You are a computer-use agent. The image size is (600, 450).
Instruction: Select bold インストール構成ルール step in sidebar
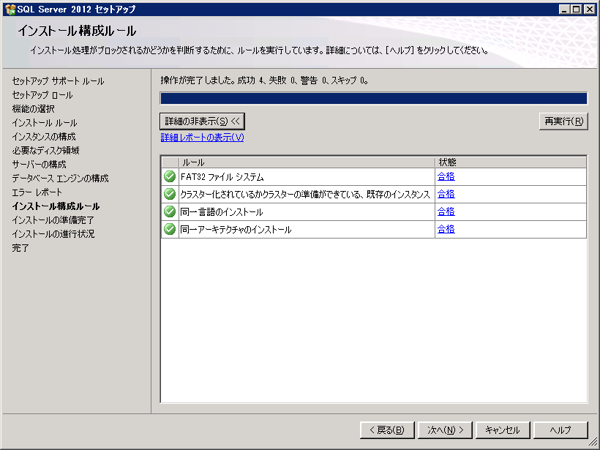(x=56, y=206)
